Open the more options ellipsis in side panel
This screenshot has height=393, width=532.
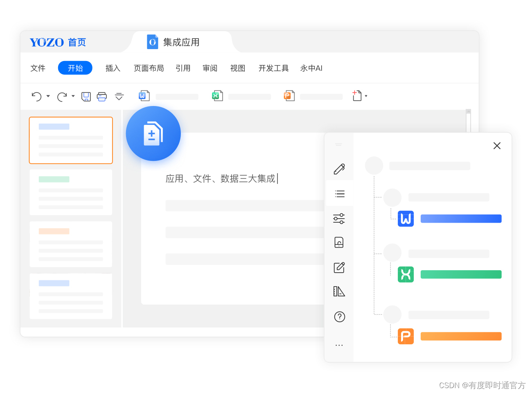click(x=339, y=345)
